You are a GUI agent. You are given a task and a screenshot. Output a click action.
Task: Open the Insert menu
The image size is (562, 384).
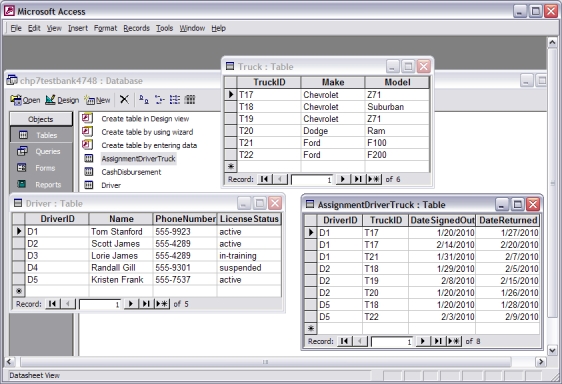pyautogui.click(x=78, y=28)
